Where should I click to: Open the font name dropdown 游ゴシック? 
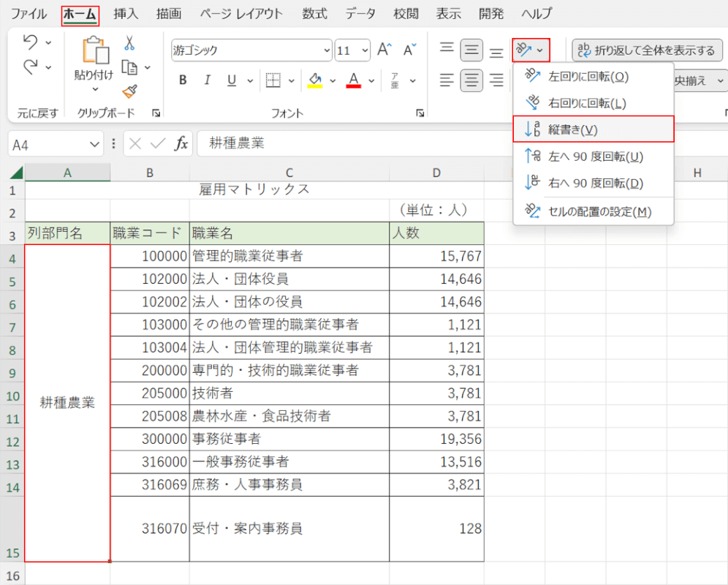point(327,50)
